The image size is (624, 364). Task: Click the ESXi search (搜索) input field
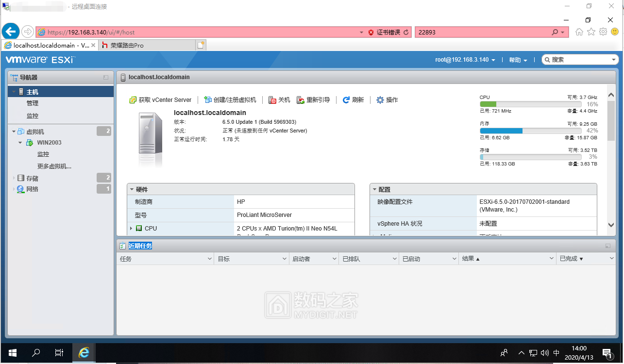pos(581,60)
